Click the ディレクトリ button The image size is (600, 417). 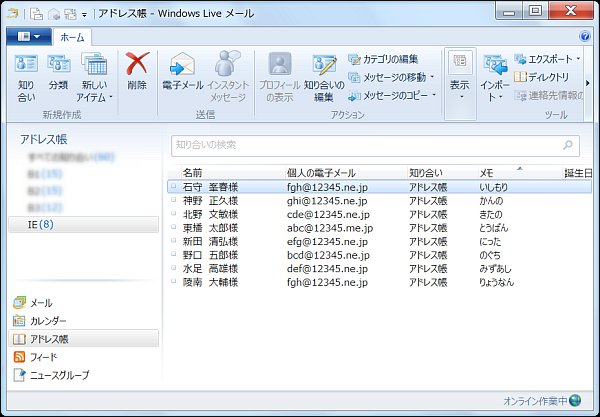541,77
